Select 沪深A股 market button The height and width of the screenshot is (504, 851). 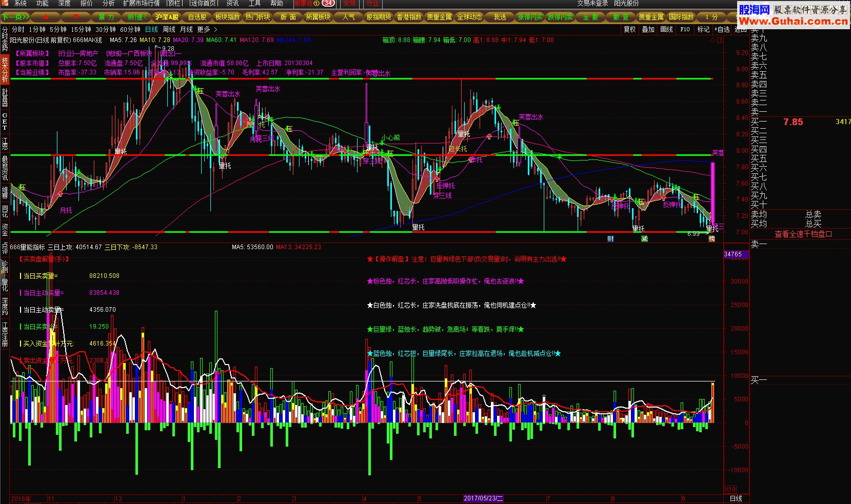point(167,17)
